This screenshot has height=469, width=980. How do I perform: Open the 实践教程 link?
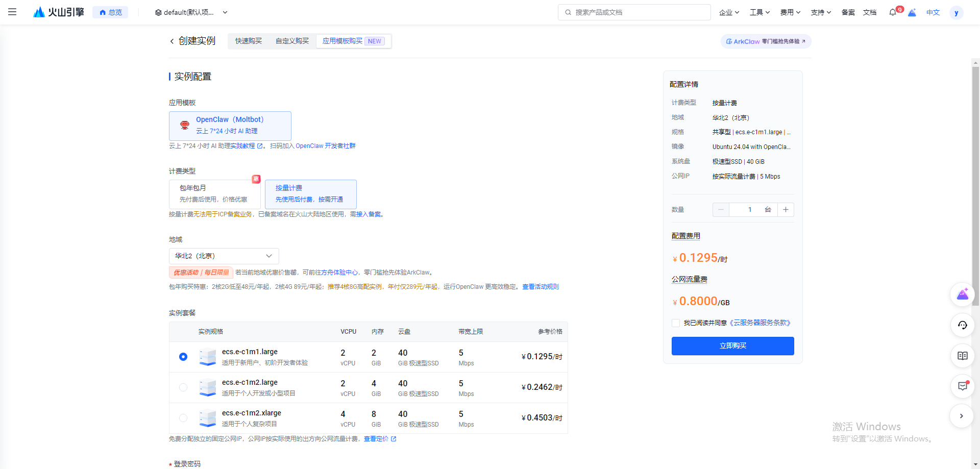tap(246, 146)
